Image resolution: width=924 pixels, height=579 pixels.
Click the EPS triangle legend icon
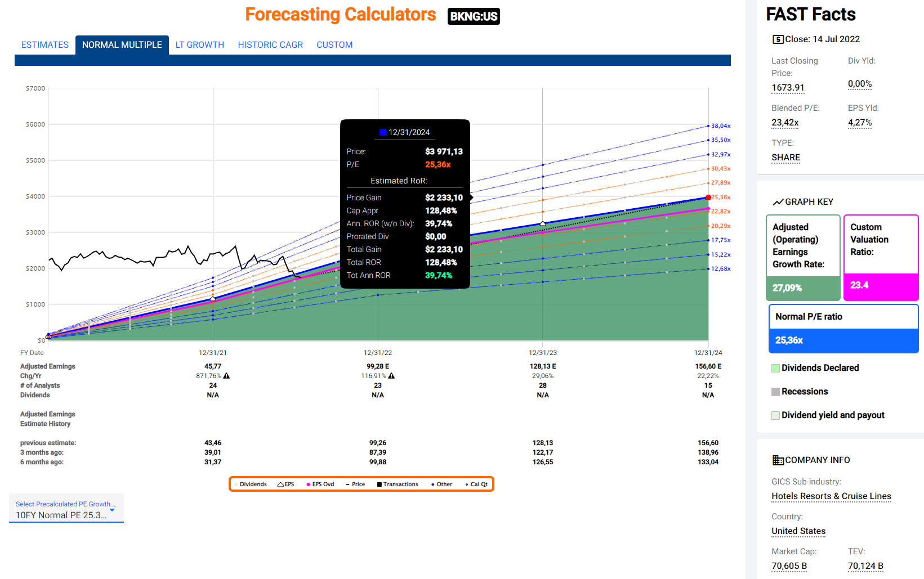[280, 484]
